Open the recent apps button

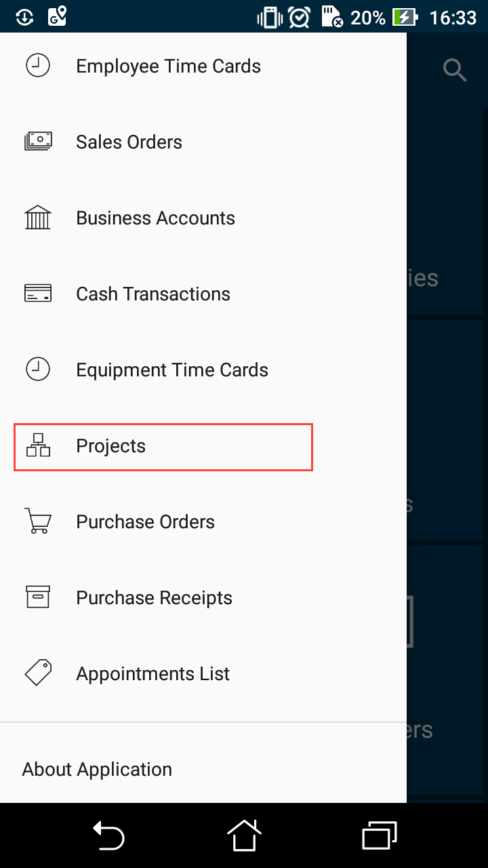380,835
